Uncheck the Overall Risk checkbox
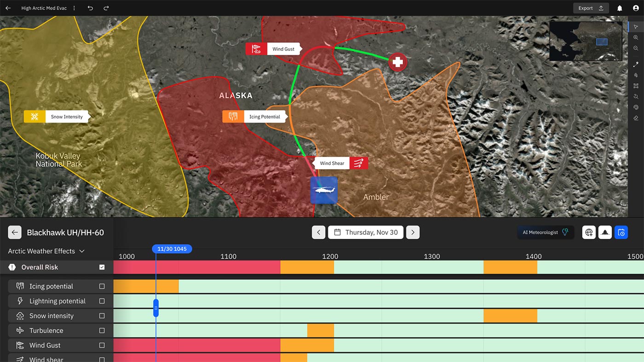 [102, 267]
